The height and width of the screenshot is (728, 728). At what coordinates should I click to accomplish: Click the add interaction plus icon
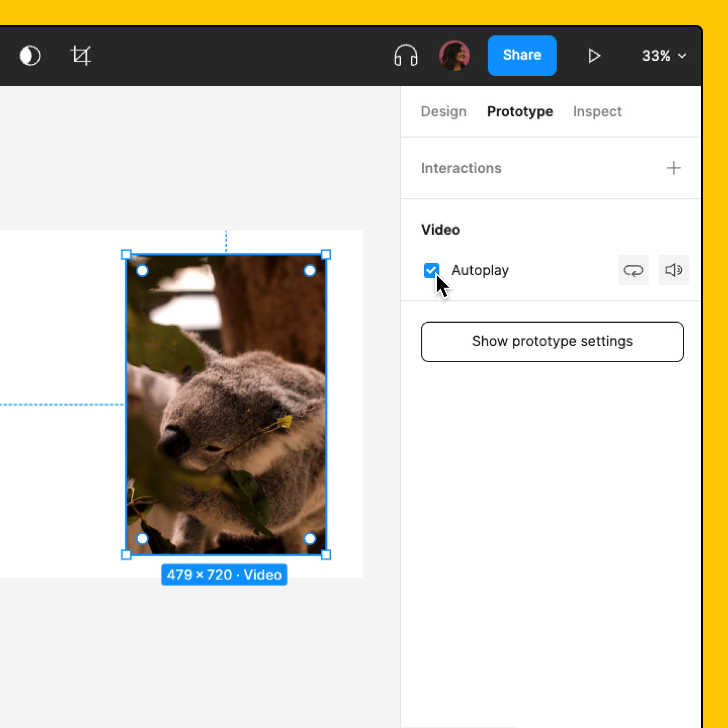(675, 167)
